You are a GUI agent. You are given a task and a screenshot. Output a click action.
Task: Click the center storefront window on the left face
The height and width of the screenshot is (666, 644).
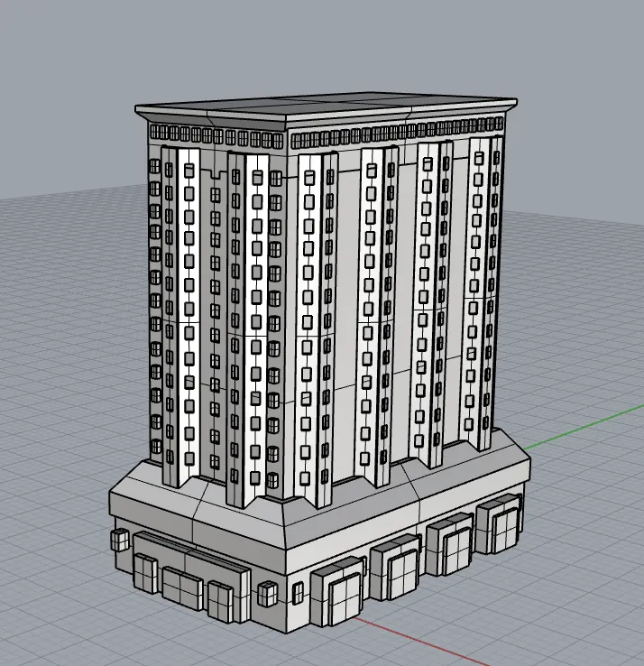pos(183,589)
